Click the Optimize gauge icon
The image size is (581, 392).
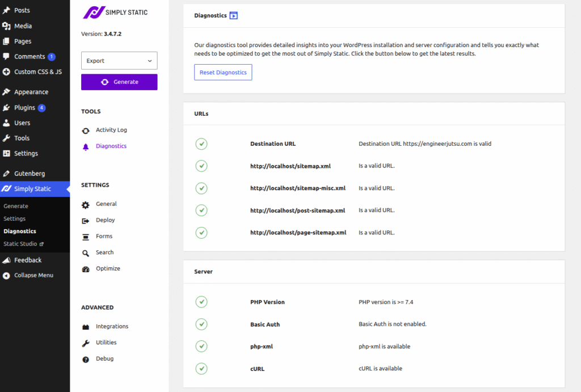coord(86,269)
